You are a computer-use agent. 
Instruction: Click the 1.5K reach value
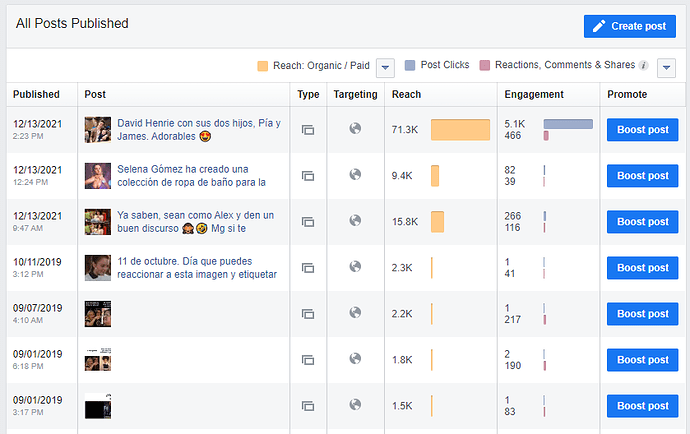(x=402, y=406)
